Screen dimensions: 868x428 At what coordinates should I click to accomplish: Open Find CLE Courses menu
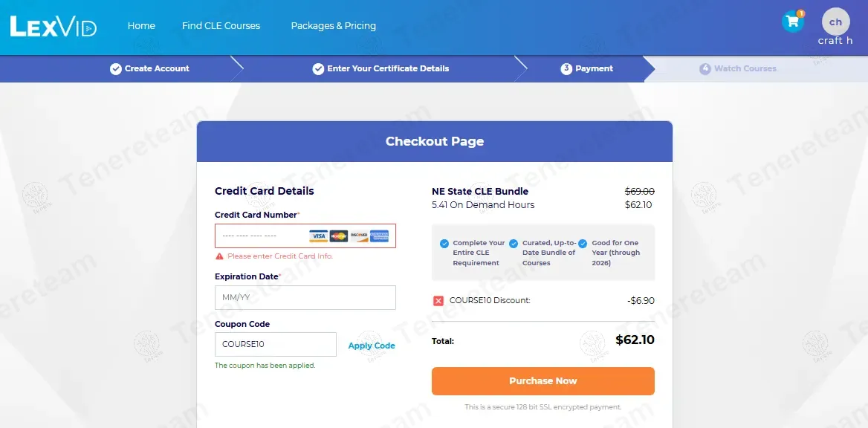(221, 26)
